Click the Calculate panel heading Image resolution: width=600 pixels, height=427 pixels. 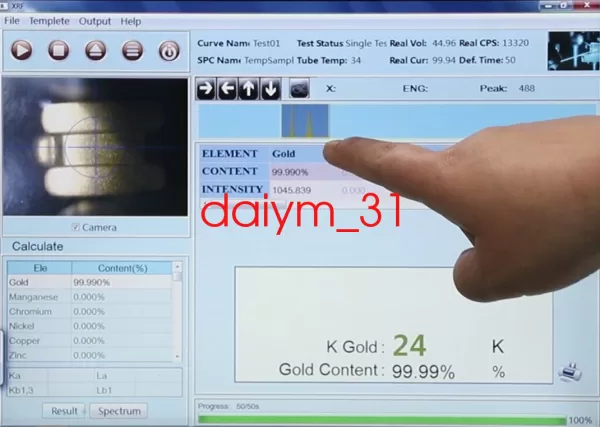tap(38, 246)
